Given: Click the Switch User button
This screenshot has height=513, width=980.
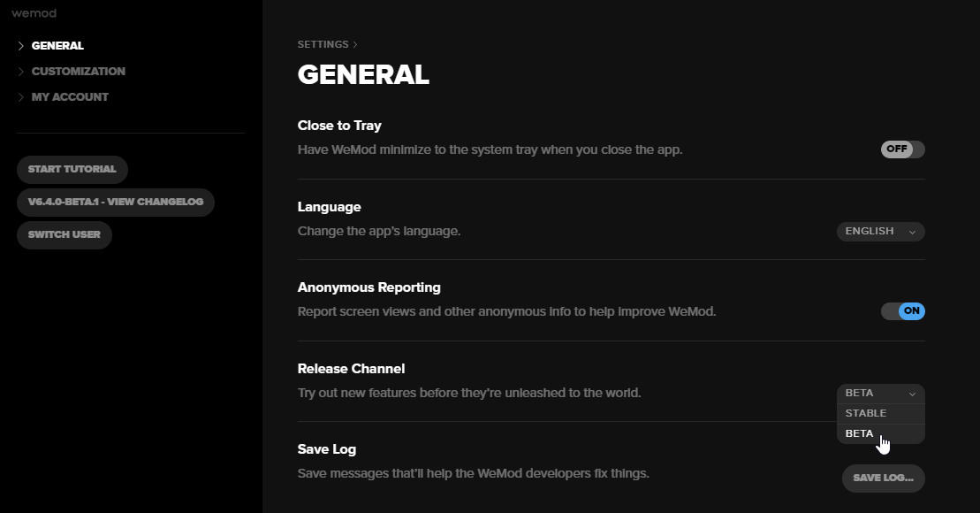Looking at the screenshot, I should pyautogui.click(x=64, y=235).
